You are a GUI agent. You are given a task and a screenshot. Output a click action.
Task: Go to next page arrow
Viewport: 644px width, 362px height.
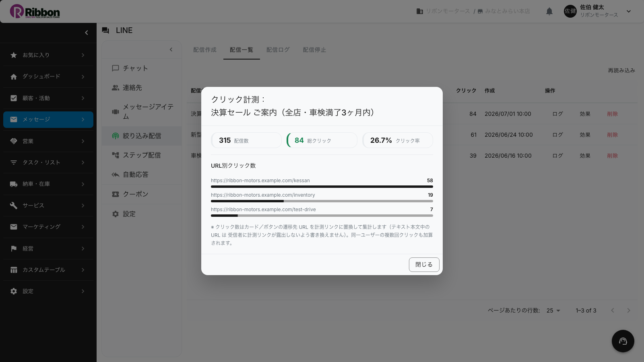pos(629,311)
